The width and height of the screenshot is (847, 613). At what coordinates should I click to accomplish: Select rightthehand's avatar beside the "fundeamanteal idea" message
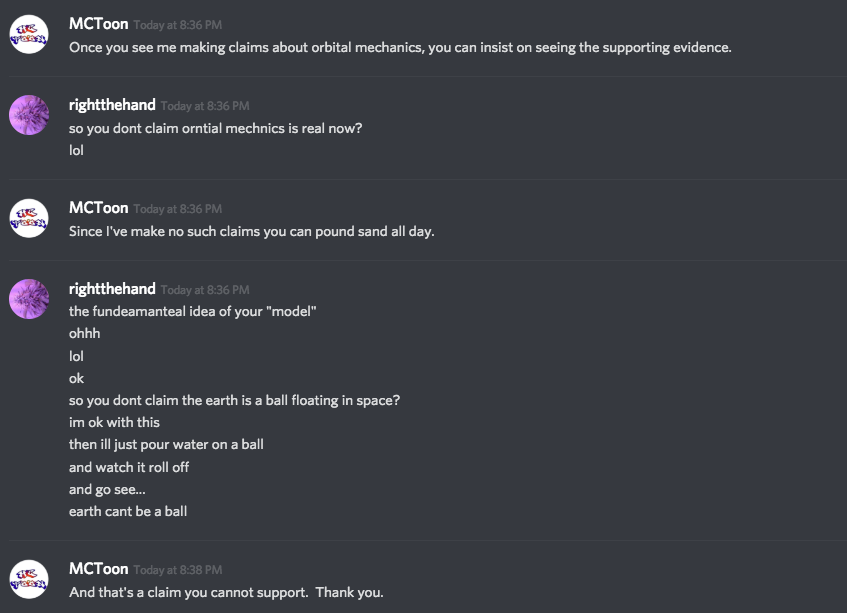point(29,299)
